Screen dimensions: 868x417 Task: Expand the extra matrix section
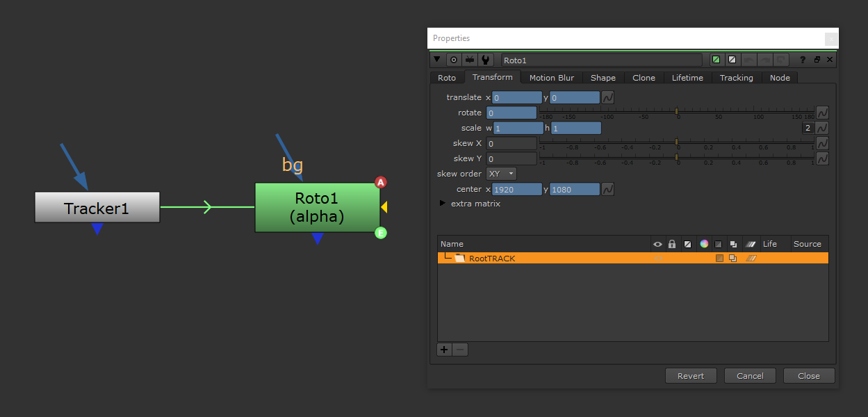coord(443,203)
